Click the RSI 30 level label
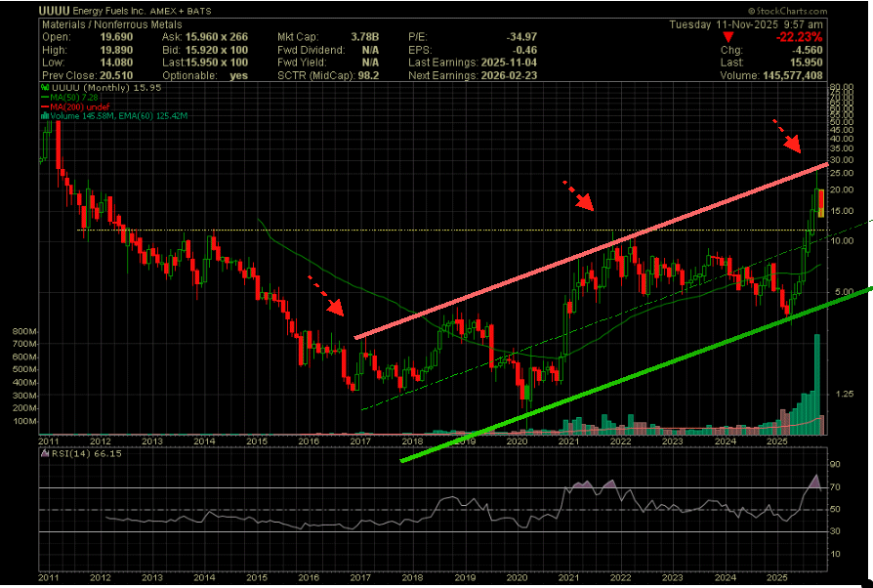 pyautogui.click(x=835, y=531)
